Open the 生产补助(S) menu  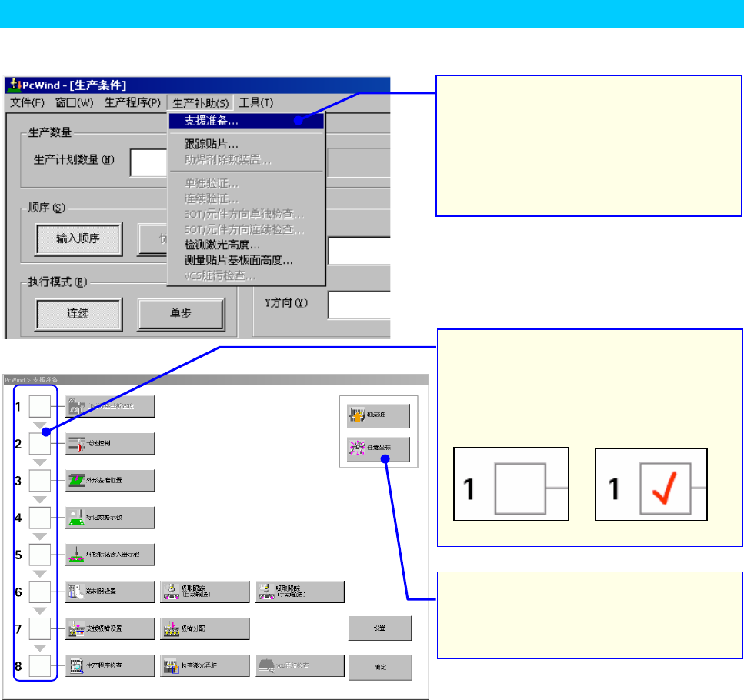click(200, 103)
